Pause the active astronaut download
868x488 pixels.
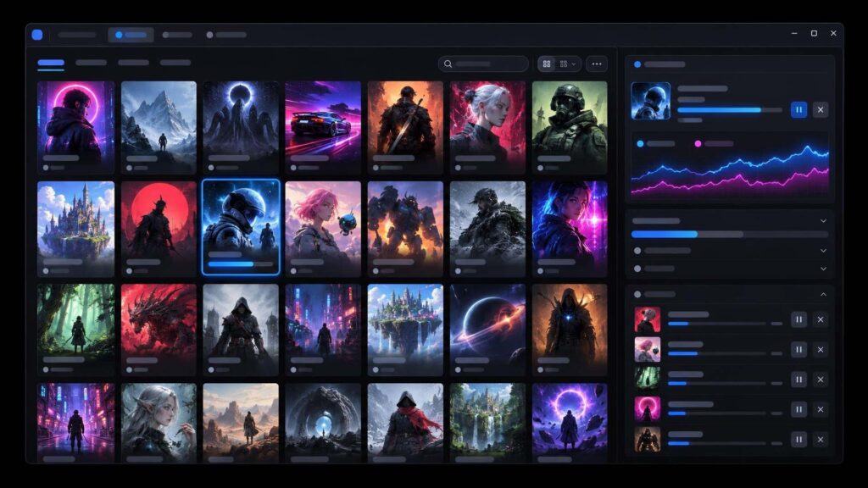(798, 109)
